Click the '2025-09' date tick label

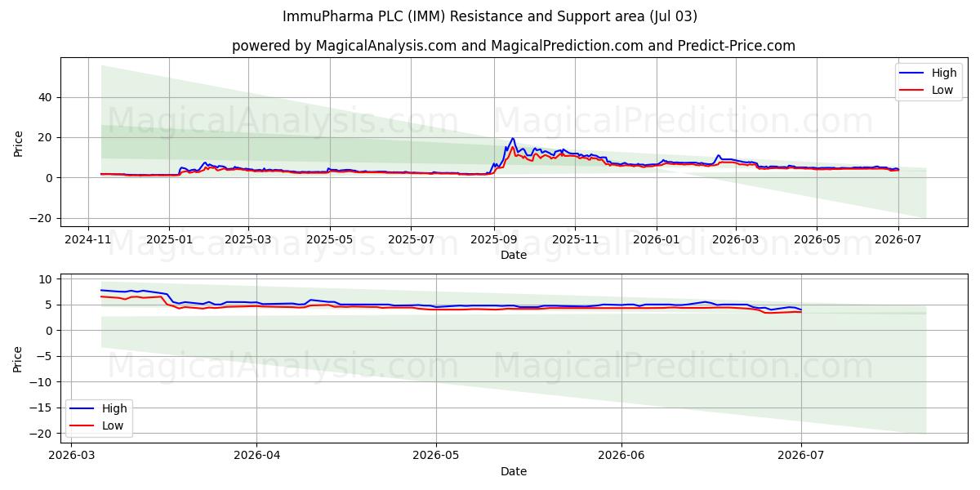493,239
